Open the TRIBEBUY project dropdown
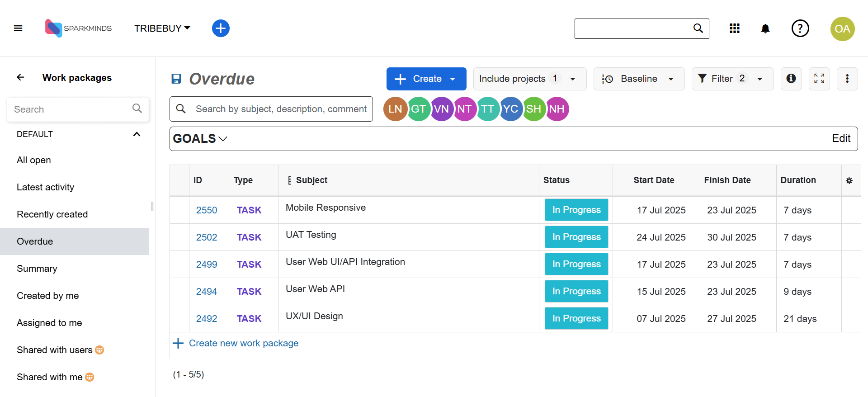This screenshot has height=397, width=868. click(162, 28)
